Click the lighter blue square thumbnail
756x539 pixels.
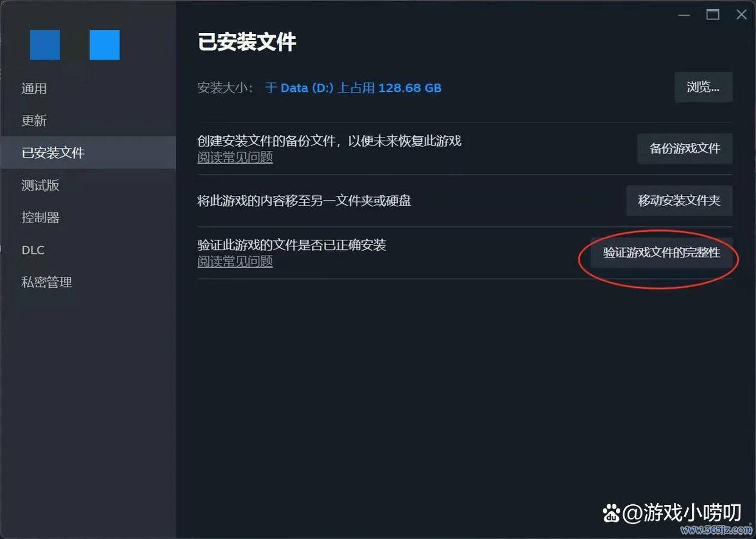105,45
